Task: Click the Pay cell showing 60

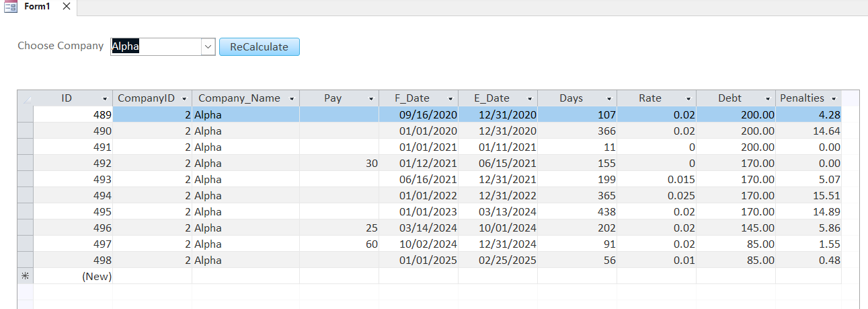Action: tap(340, 244)
